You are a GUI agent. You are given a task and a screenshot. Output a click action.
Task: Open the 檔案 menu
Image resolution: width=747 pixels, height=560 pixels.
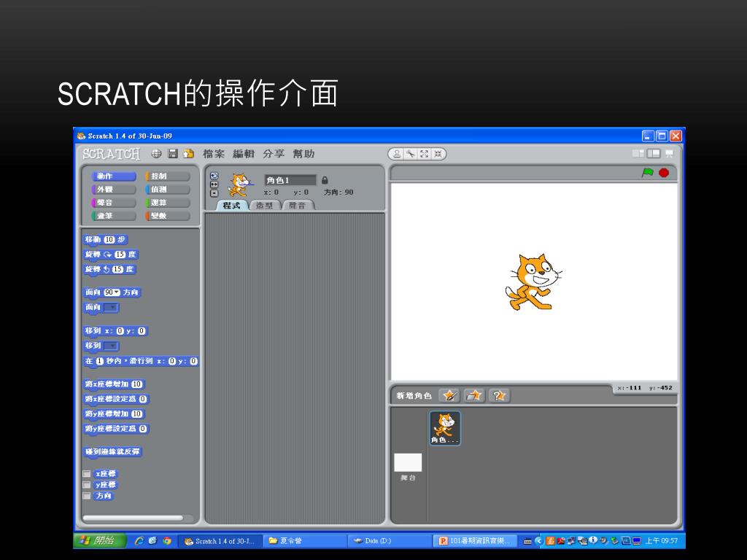214,154
